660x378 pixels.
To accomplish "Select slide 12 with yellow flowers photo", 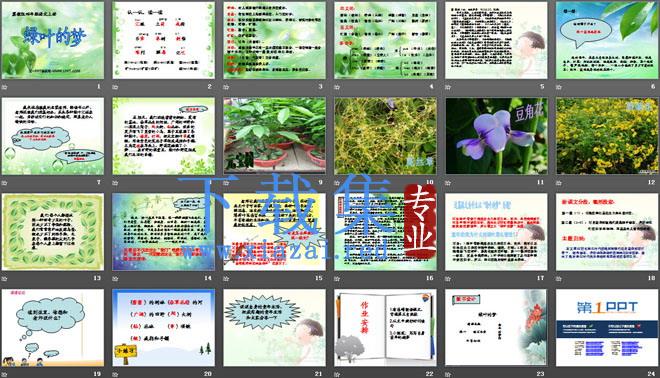I will click(x=607, y=136).
